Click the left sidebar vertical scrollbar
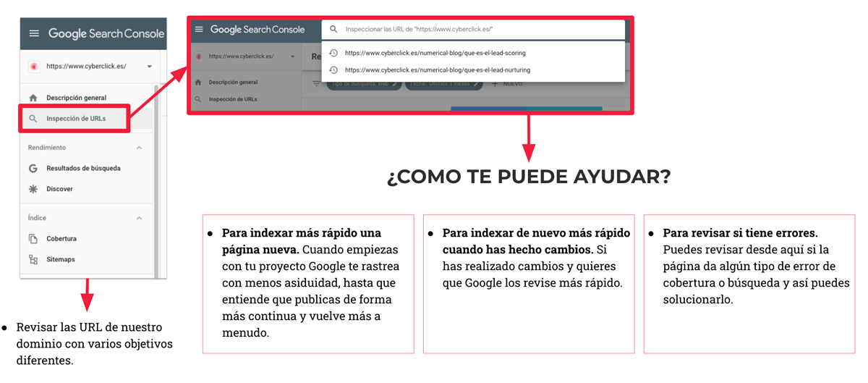 coord(156,181)
